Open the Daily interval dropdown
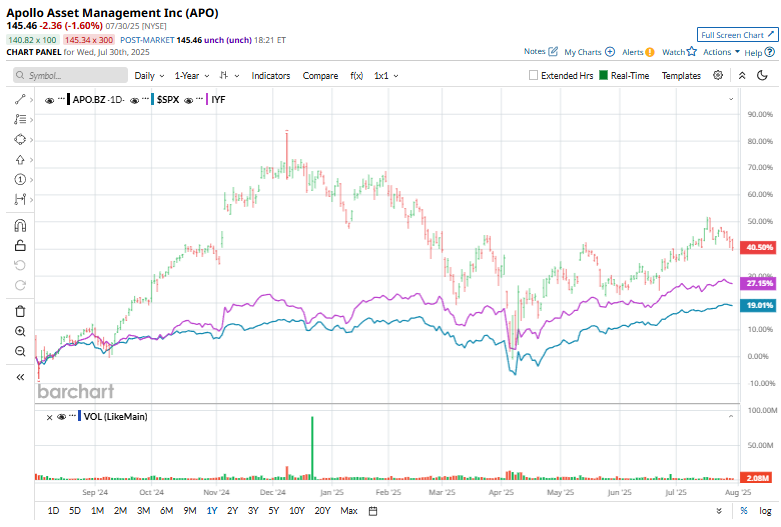 click(149, 76)
